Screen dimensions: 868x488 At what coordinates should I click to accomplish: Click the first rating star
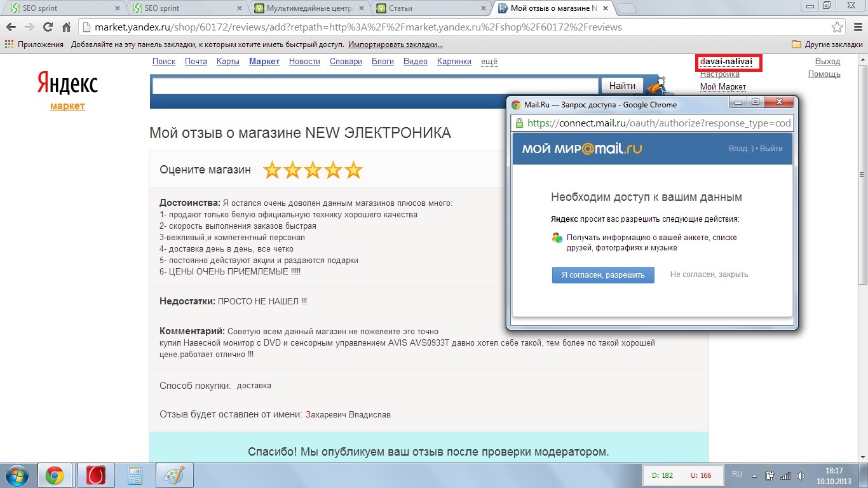pos(272,170)
